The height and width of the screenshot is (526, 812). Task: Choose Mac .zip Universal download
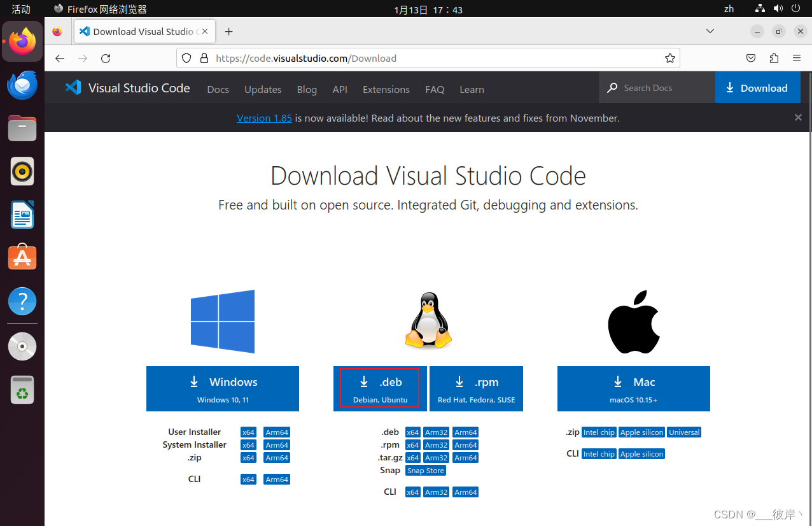(684, 432)
